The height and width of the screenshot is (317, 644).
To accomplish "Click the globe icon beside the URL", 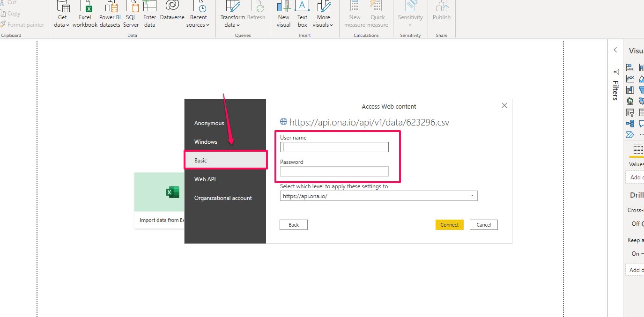I will [x=283, y=122].
